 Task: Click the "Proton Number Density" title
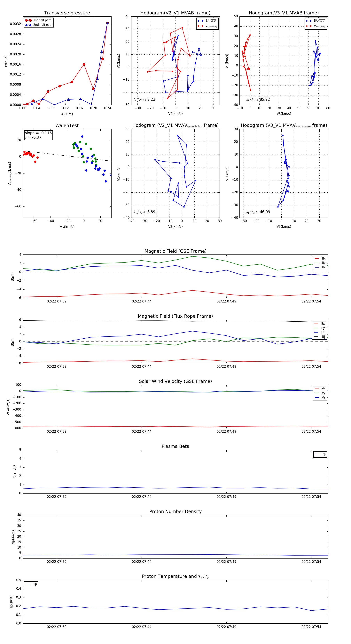[175, 511]
